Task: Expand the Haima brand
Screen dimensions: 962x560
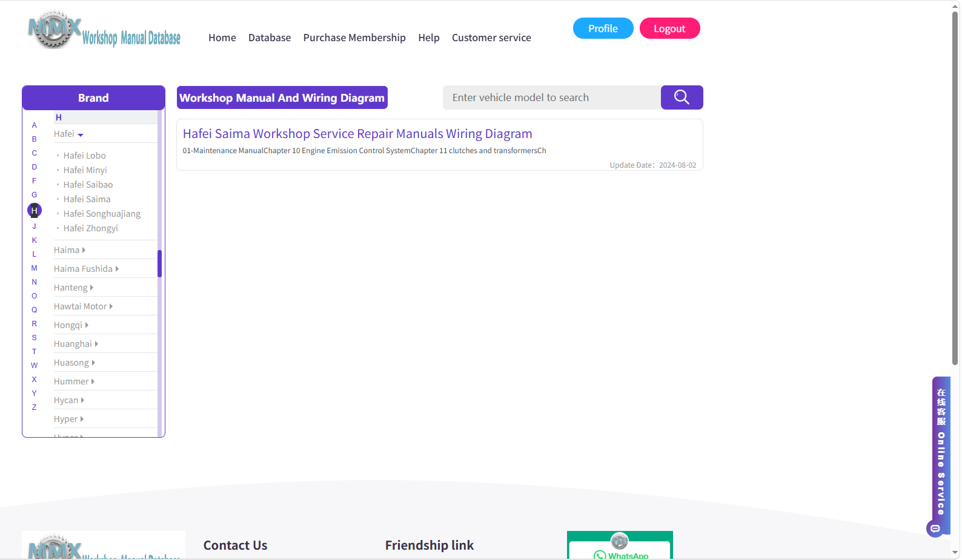Action: (x=70, y=250)
